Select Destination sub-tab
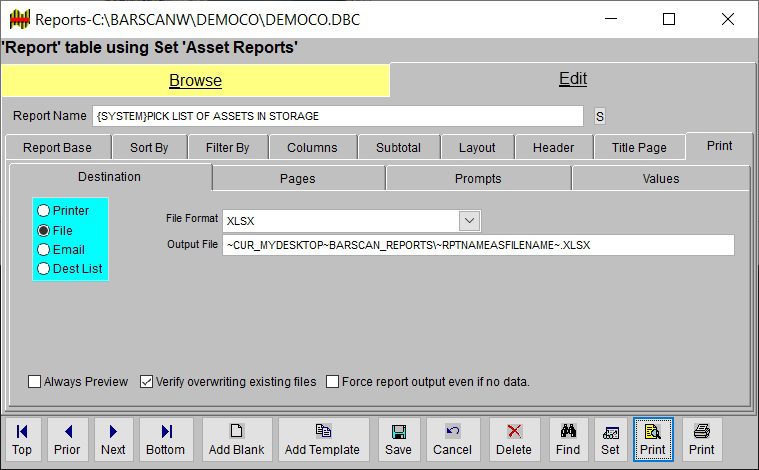The width and height of the screenshot is (759, 470). coord(109,177)
